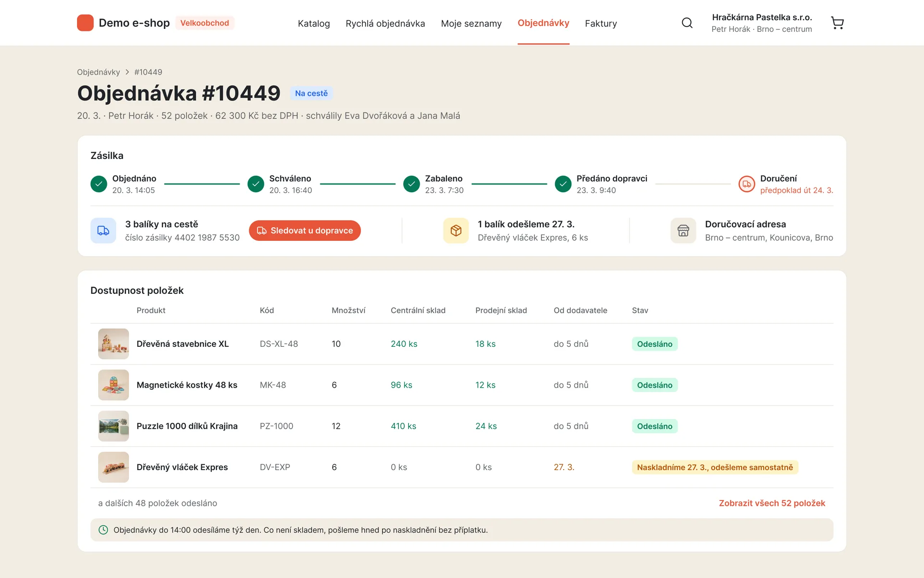The image size is (924, 578).
Task: Click the Doručovací adresa heading
Action: 745,224
